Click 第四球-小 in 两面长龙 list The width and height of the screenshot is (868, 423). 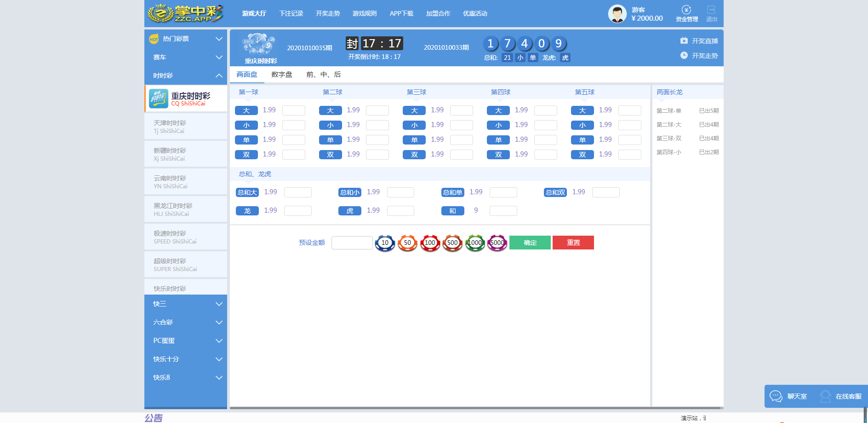[669, 152]
